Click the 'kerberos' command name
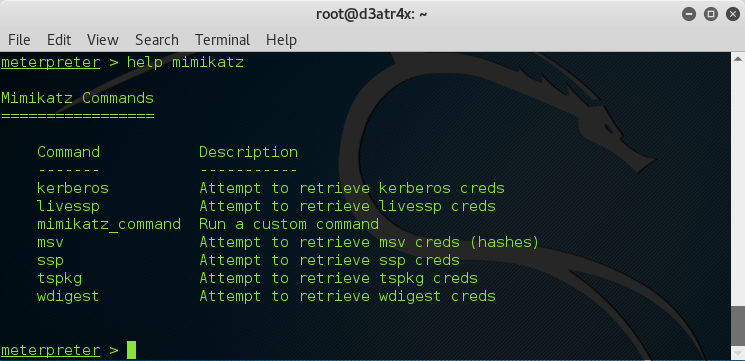The image size is (745, 361). [x=73, y=188]
